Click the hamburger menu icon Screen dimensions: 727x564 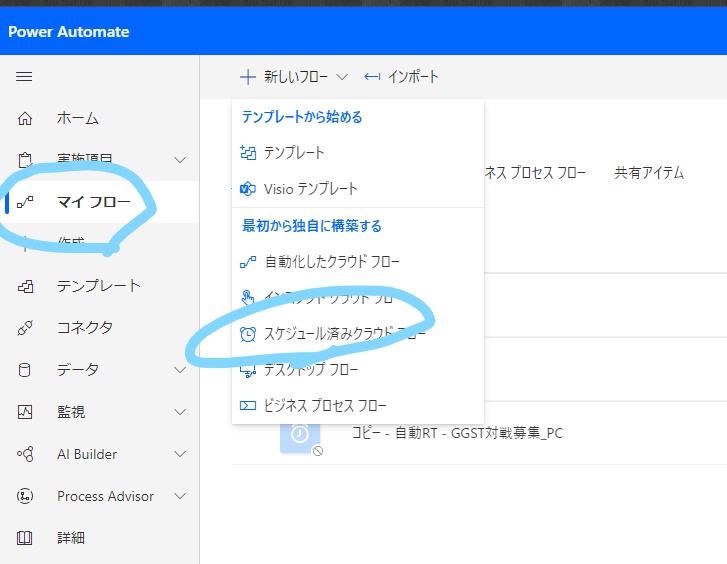[x=25, y=77]
